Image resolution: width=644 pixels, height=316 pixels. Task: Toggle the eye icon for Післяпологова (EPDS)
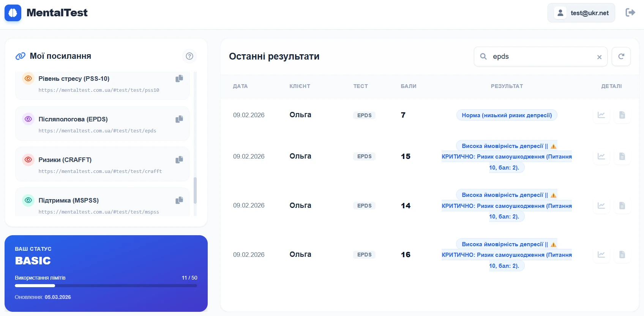28,119
